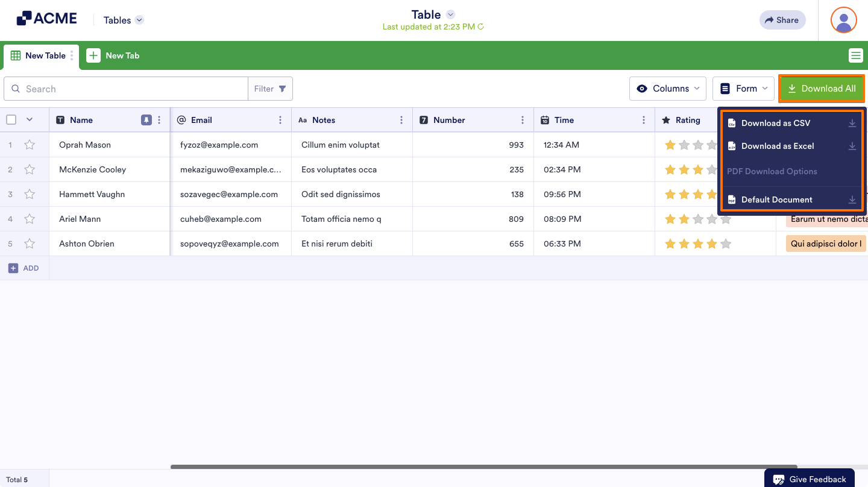Focus the Search input field
Screen dimensions: 868x487
(126, 89)
